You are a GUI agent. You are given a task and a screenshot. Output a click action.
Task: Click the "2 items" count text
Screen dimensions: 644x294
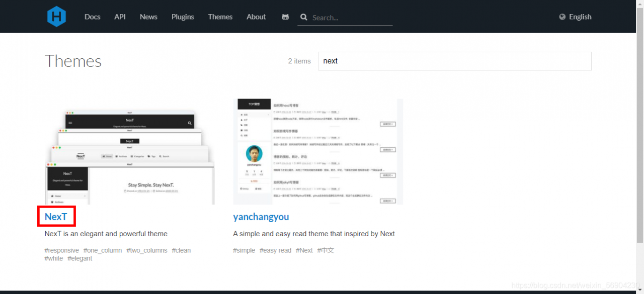(299, 61)
